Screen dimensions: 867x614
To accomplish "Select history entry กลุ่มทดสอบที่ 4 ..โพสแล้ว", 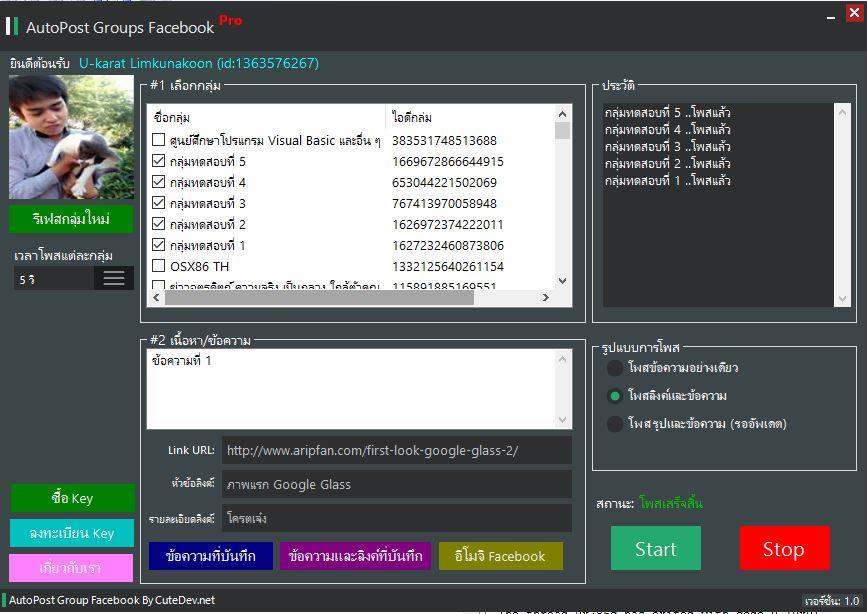I will pos(667,129).
